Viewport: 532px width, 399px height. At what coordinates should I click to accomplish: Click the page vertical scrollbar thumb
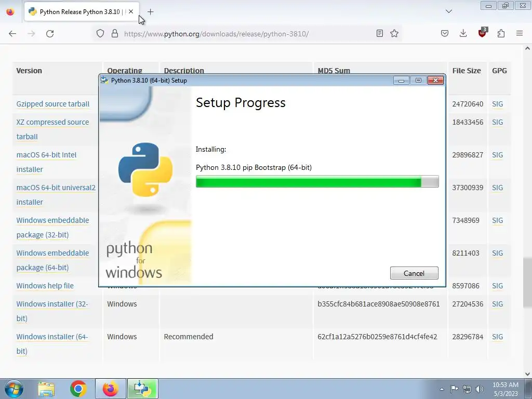pos(527,282)
